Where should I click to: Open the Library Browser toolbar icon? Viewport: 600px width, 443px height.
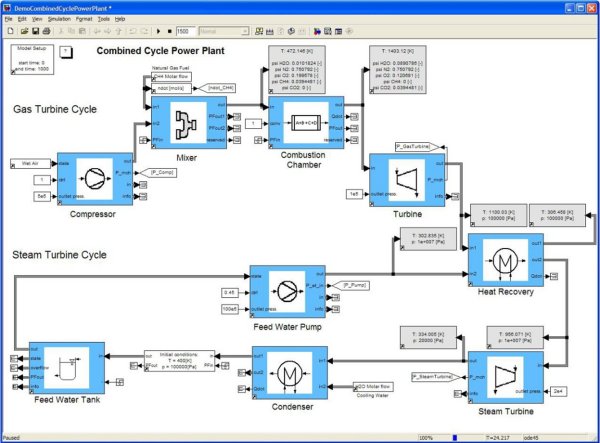317,31
